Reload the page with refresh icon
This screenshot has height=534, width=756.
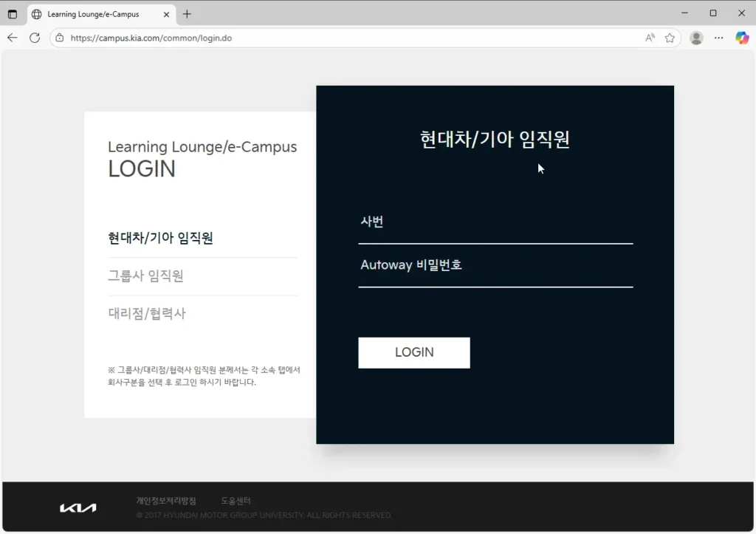35,38
